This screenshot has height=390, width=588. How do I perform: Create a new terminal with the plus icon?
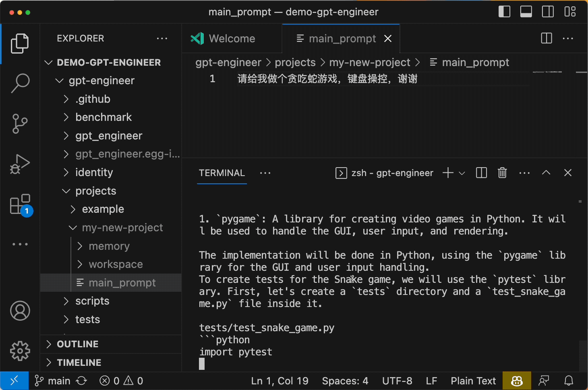pyautogui.click(x=447, y=172)
